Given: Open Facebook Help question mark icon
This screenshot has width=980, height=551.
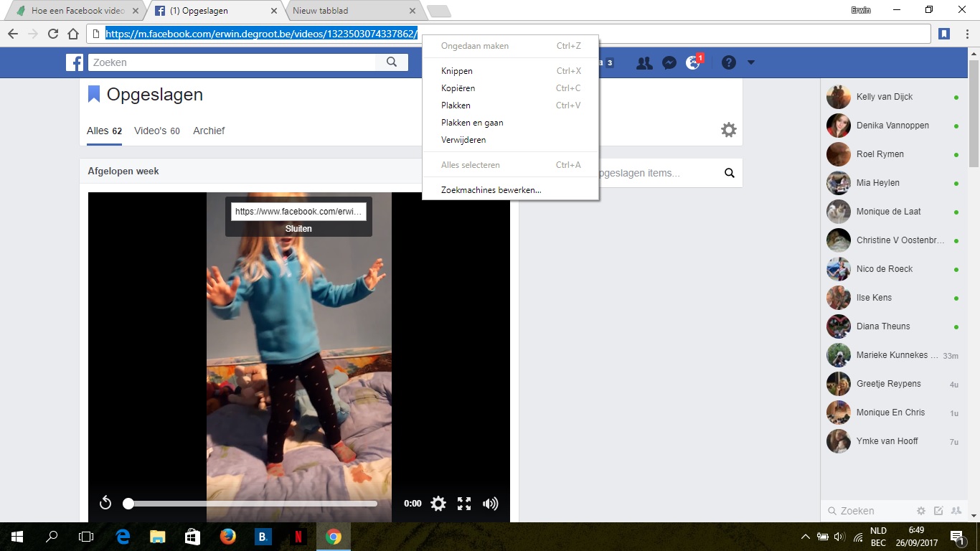Looking at the screenshot, I should coord(729,62).
